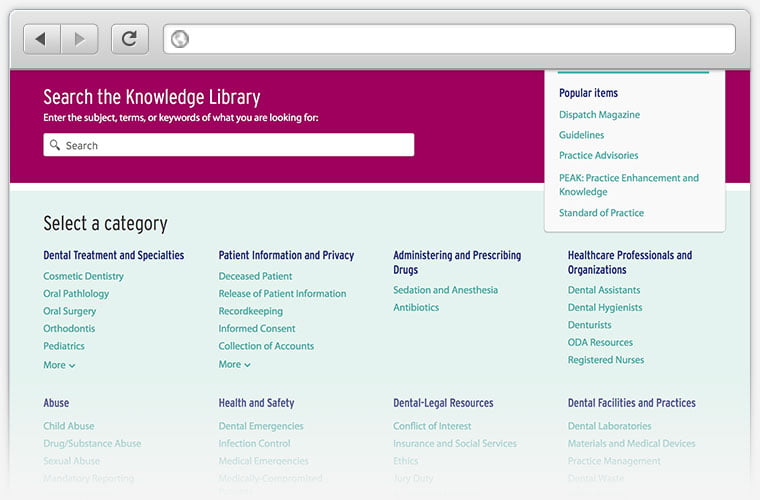Select Drug/Substance Abuse link
This screenshot has height=500, width=760.
(92, 443)
